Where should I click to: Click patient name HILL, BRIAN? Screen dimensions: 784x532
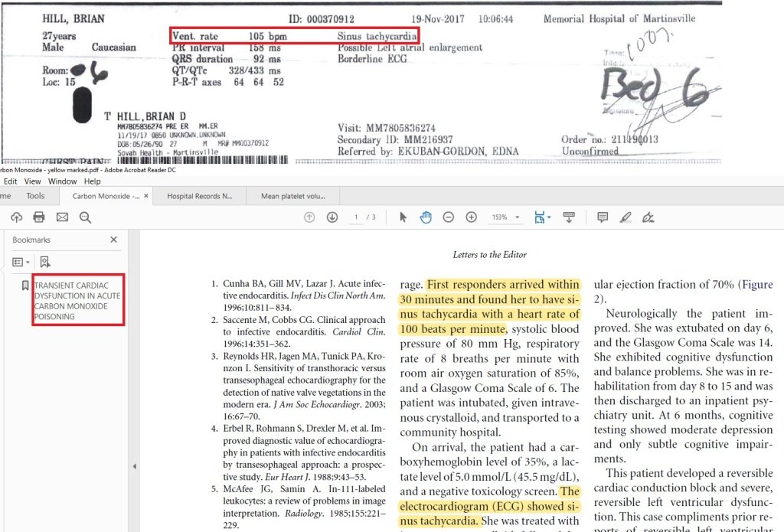point(73,18)
